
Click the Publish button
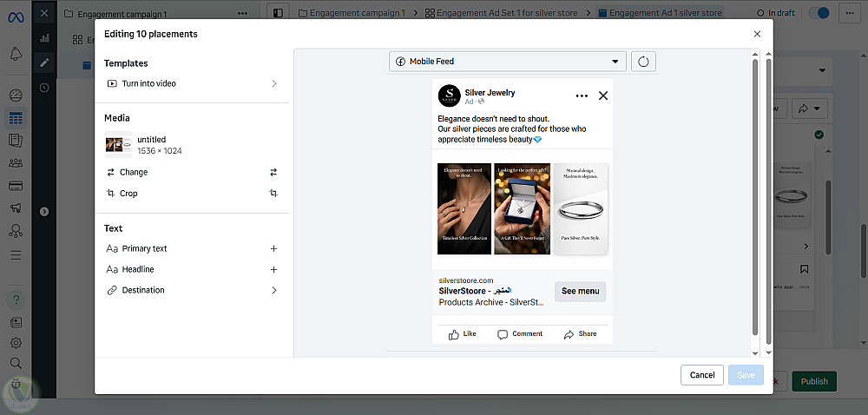tap(814, 380)
